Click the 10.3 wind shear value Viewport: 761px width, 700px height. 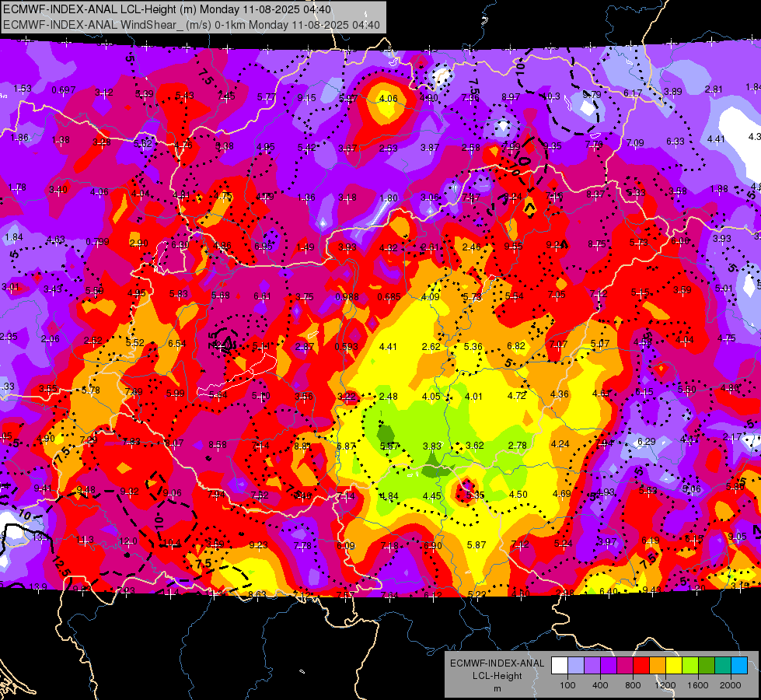click(551, 96)
